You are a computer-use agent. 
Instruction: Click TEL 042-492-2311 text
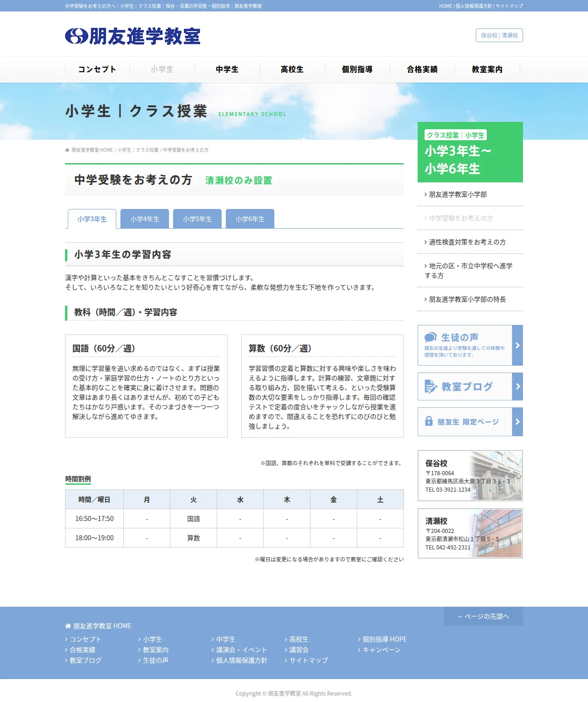pos(448,548)
